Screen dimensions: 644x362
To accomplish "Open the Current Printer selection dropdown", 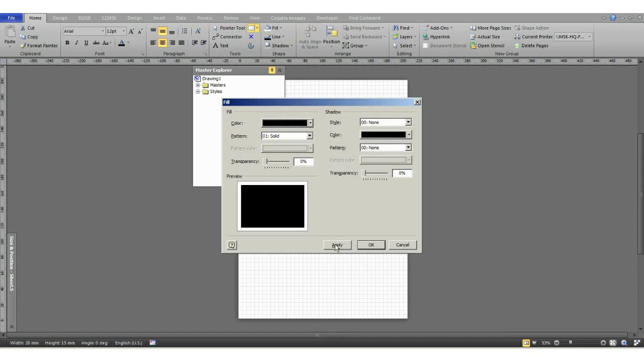I will tap(589, 37).
